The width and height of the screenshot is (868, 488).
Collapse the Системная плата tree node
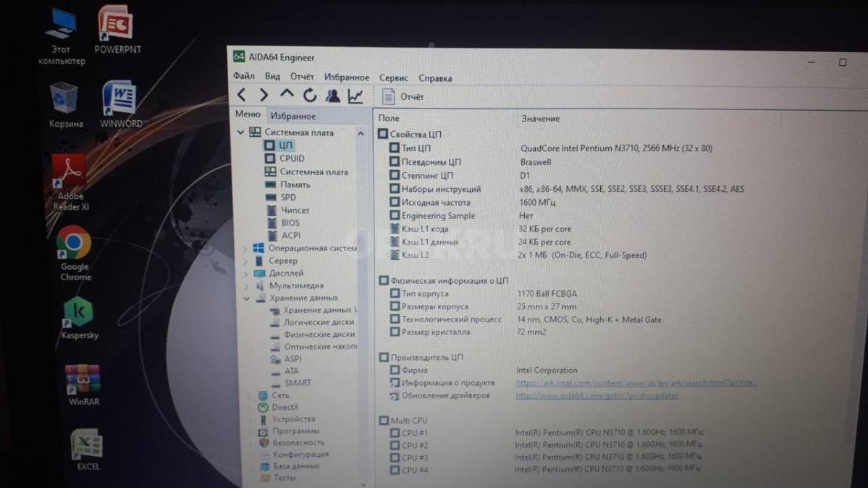point(241,132)
